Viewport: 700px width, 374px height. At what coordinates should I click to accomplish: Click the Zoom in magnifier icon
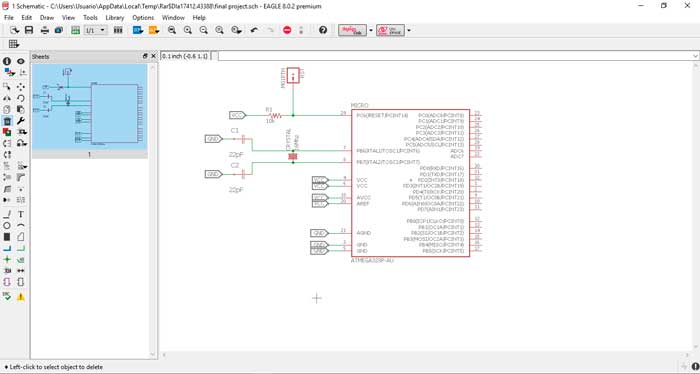point(188,30)
